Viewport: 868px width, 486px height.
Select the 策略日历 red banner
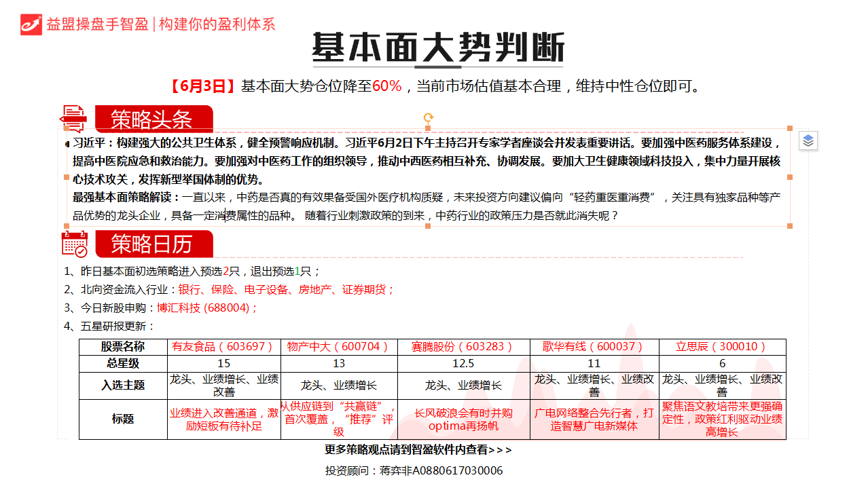(x=153, y=244)
